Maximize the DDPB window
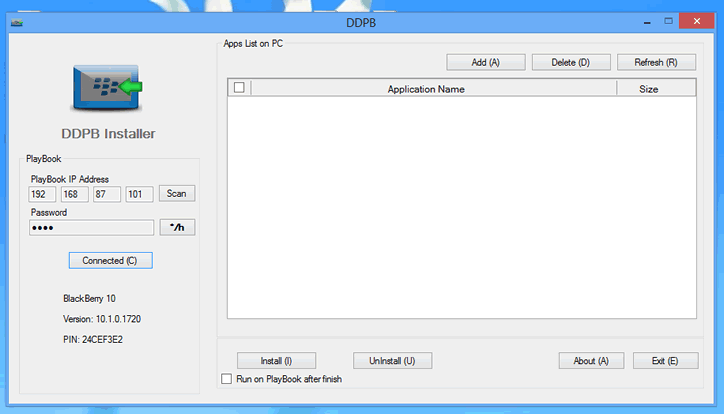The image size is (724, 414). pyautogui.click(x=668, y=21)
